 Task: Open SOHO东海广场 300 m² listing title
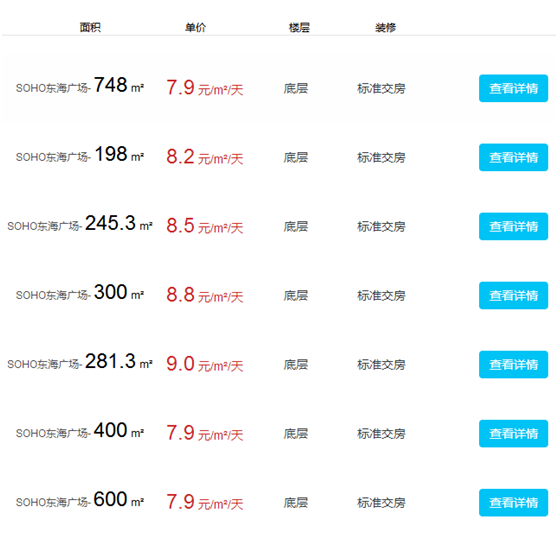click(80, 293)
